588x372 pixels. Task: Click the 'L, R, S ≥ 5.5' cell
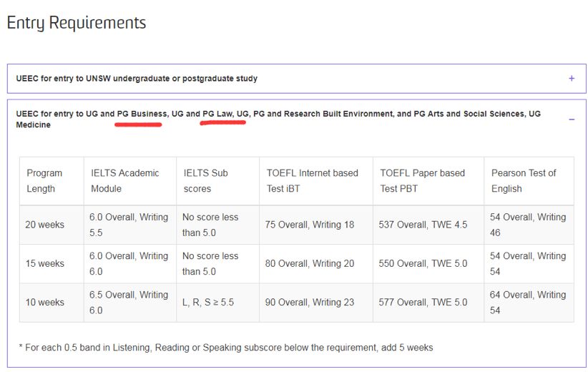point(218,303)
